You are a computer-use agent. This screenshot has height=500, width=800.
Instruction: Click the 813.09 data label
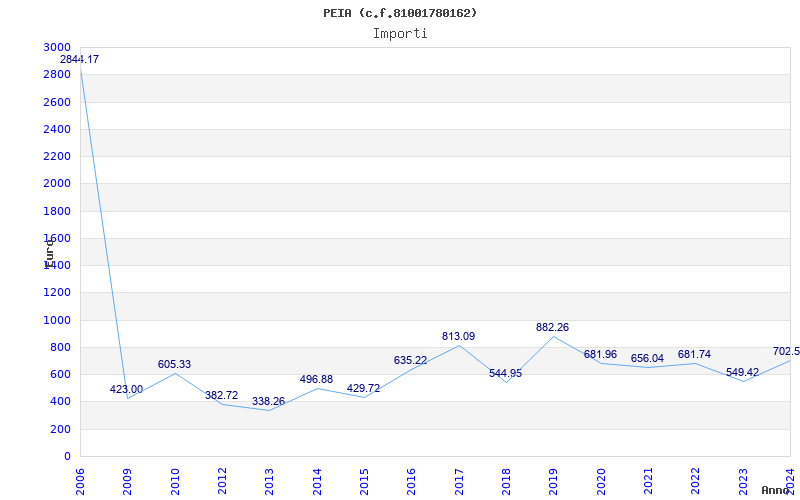click(458, 336)
